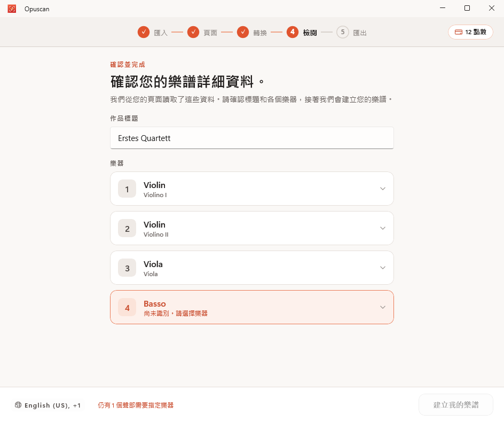Go to the completed 轉換 step checkmark
The image size is (504, 422).
point(243,32)
